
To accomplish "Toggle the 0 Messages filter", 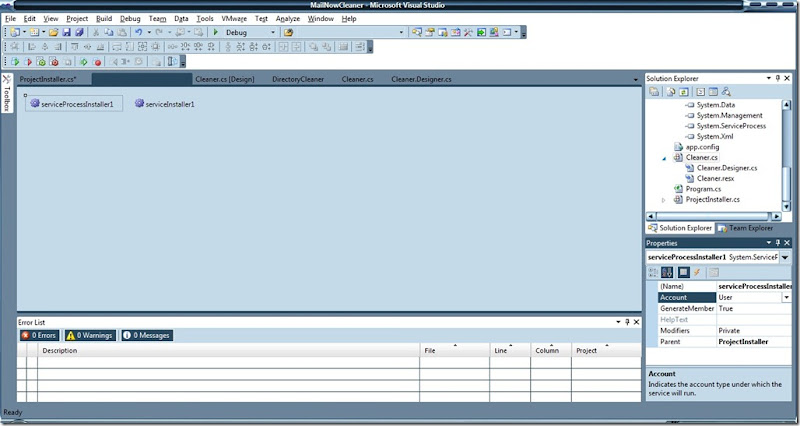I will [147, 336].
